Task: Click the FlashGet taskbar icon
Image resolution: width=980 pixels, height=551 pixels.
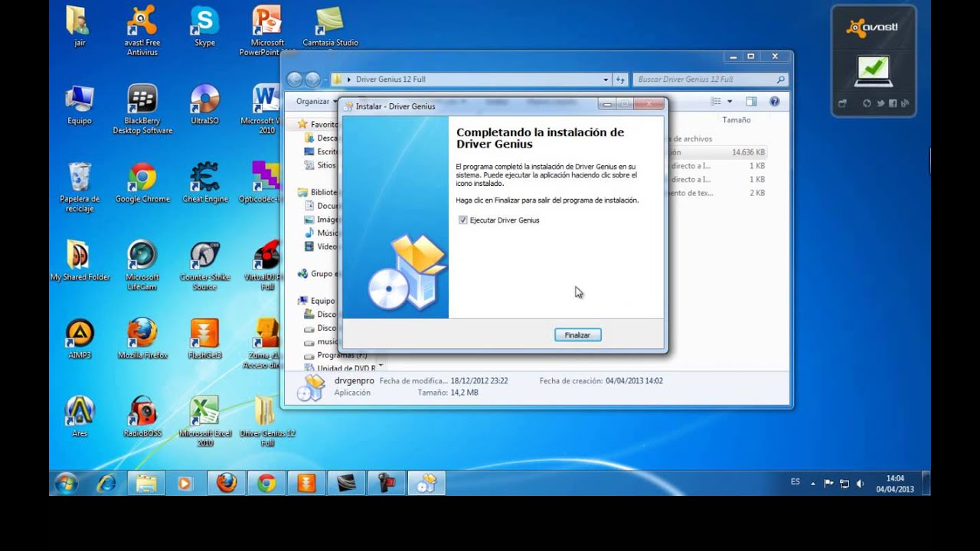Action: (x=306, y=483)
